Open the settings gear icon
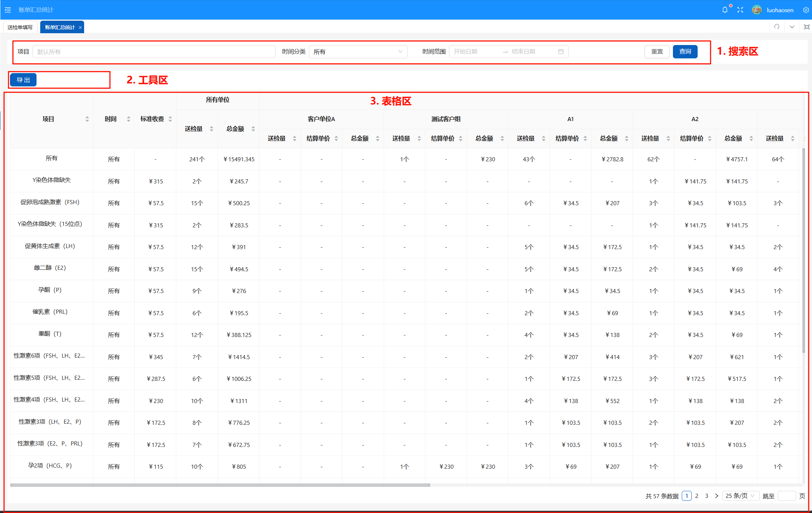The width and height of the screenshot is (812, 513). 806,10
